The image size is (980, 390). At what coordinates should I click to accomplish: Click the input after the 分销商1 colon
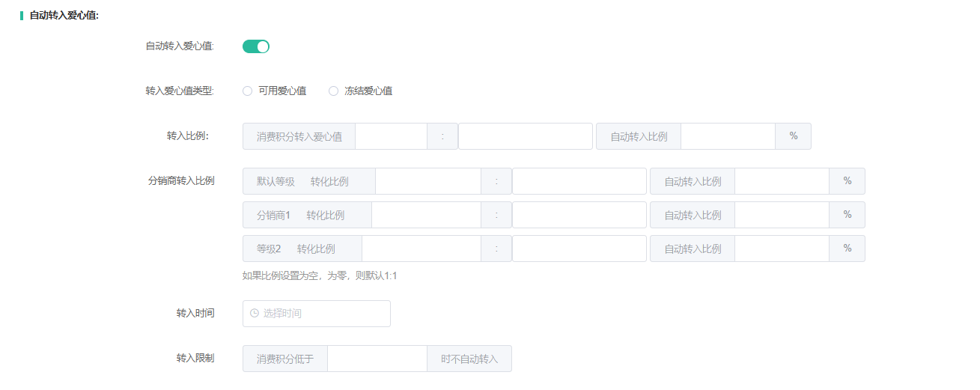(x=579, y=215)
